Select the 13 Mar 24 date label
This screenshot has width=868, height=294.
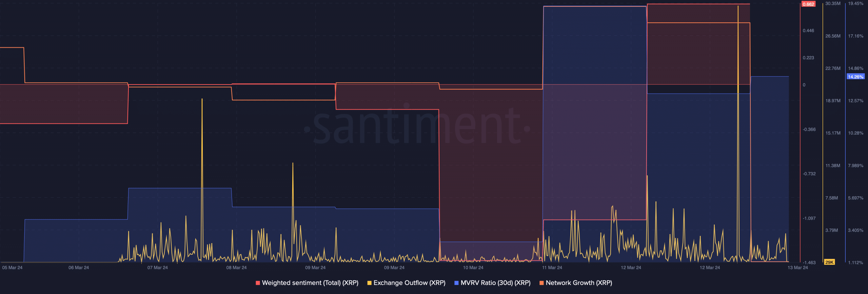click(797, 268)
